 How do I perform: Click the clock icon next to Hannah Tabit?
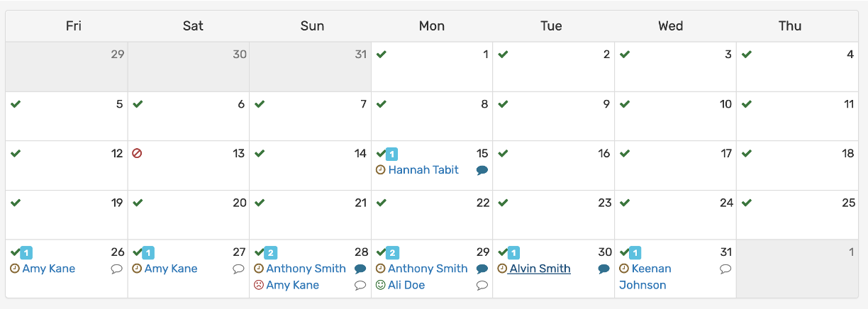point(380,170)
